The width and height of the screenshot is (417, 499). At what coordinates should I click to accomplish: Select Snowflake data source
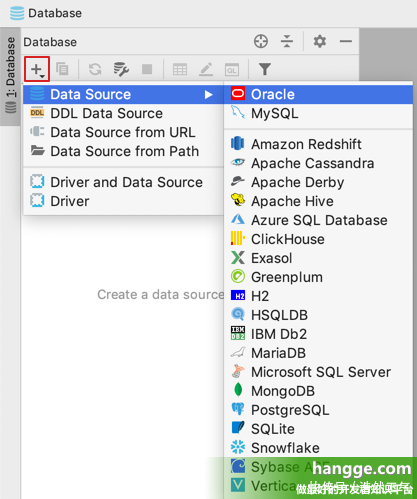[x=318, y=448]
